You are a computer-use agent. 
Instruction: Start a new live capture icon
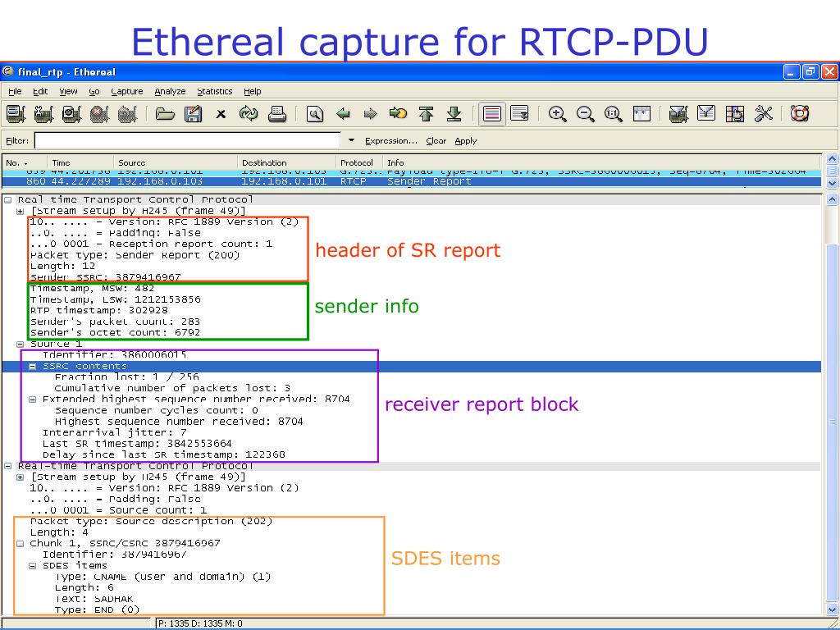[71, 113]
